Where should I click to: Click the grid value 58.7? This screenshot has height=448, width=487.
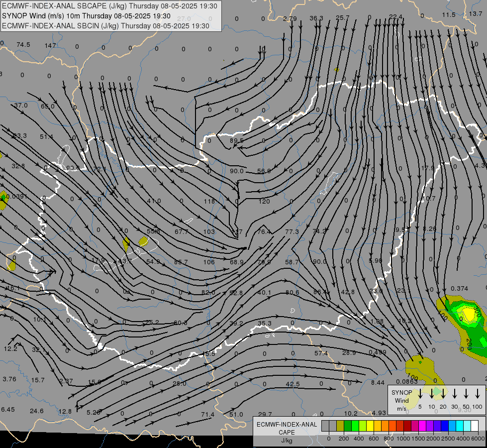[x=292, y=262]
